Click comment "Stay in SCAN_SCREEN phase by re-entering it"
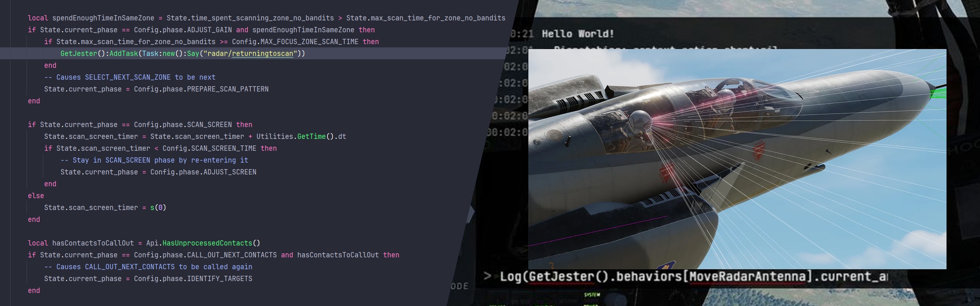The height and width of the screenshot is (306, 980). pyautogui.click(x=154, y=160)
